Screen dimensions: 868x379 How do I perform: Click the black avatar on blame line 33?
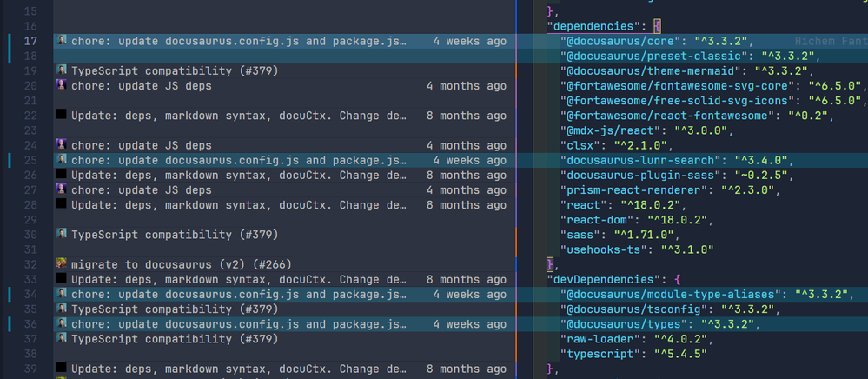click(x=62, y=279)
